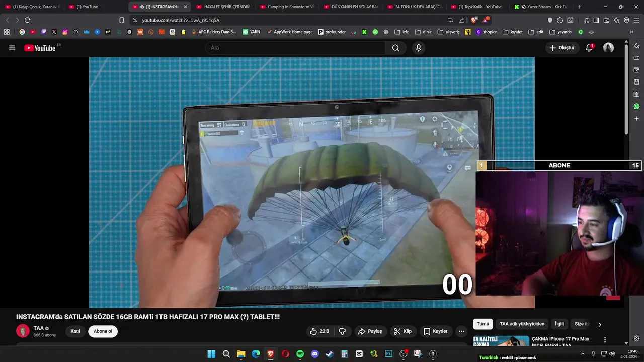
Task: Open the izle bookmarks folder
Action: tap(401, 32)
